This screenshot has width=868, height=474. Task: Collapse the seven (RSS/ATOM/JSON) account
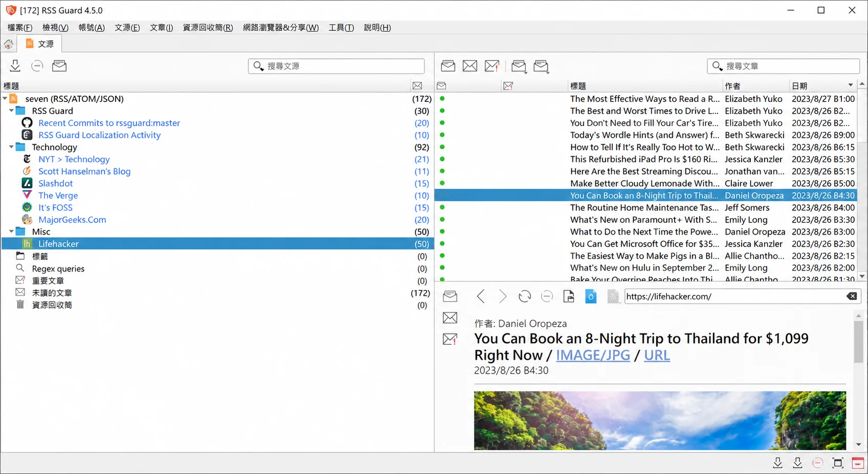coord(5,98)
